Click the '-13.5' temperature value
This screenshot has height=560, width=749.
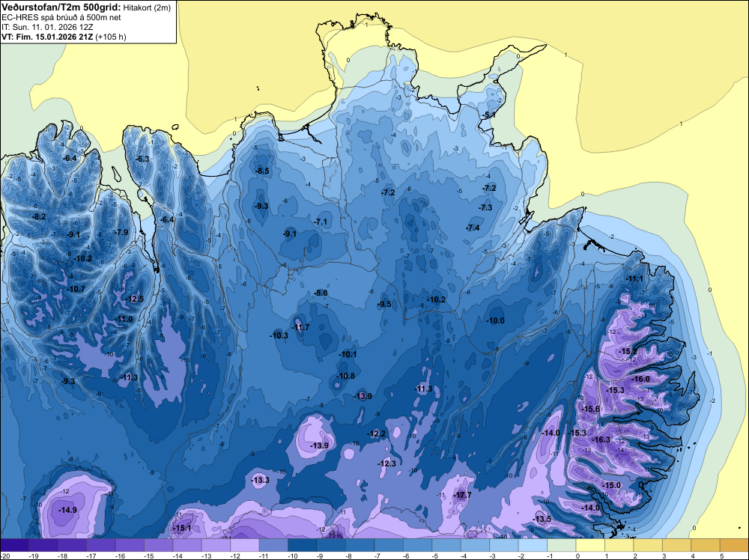542,520
